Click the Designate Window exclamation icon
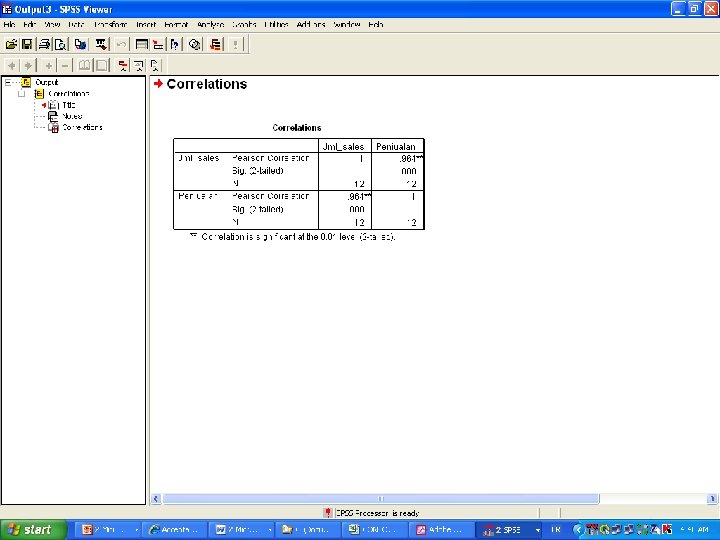This screenshot has width=720, height=540. [x=236, y=44]
